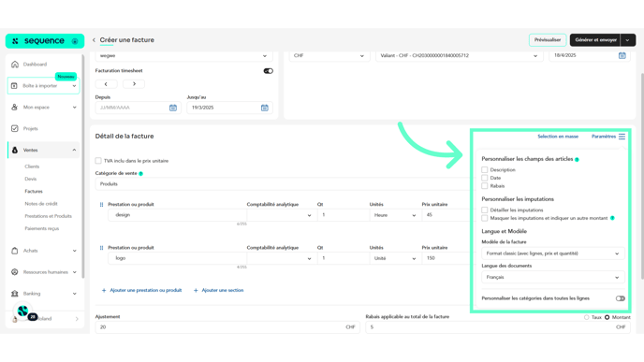Open Prestations et Produits submenu item
Image resolution: width=644 pixels, height=362 pixels.
(48, 216)
